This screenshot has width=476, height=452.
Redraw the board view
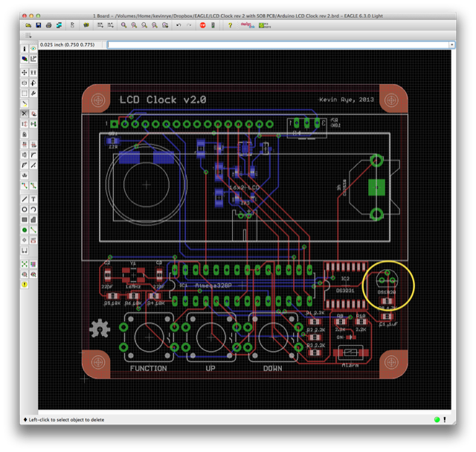point(155,25)
